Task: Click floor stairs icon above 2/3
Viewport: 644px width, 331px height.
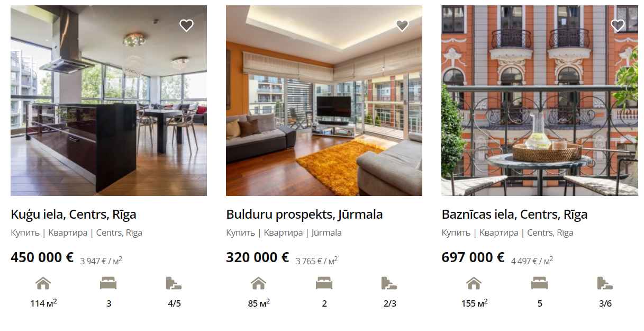Action: (389, 283)
